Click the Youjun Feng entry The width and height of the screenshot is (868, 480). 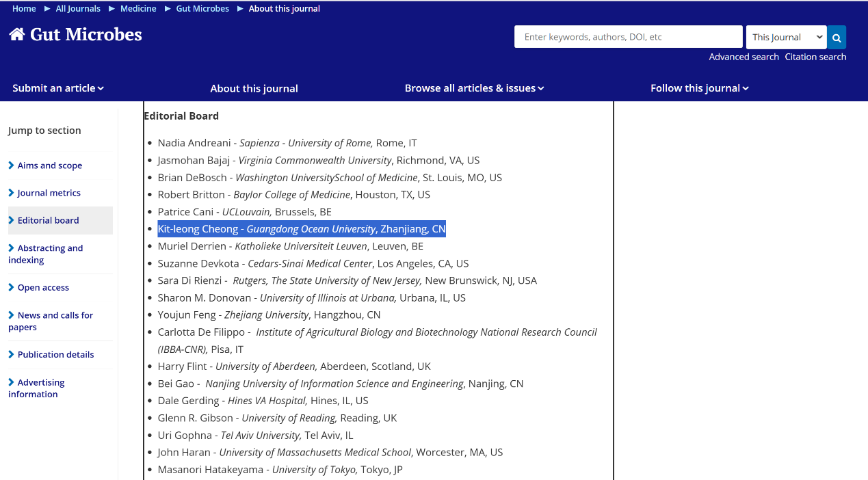(269, 315)
